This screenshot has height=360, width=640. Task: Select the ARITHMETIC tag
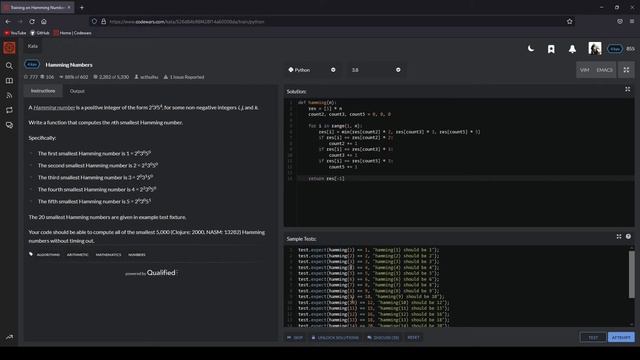(77, 255)
